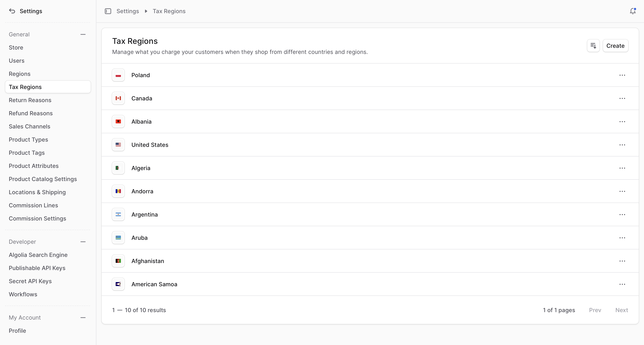This screenshot has width=644, height=345.
Task: Open the United States row options menu
Action: (622, 145)
